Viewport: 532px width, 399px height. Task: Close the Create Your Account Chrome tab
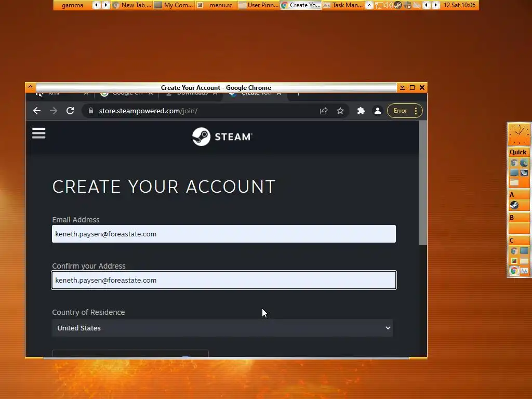(279, 94)
